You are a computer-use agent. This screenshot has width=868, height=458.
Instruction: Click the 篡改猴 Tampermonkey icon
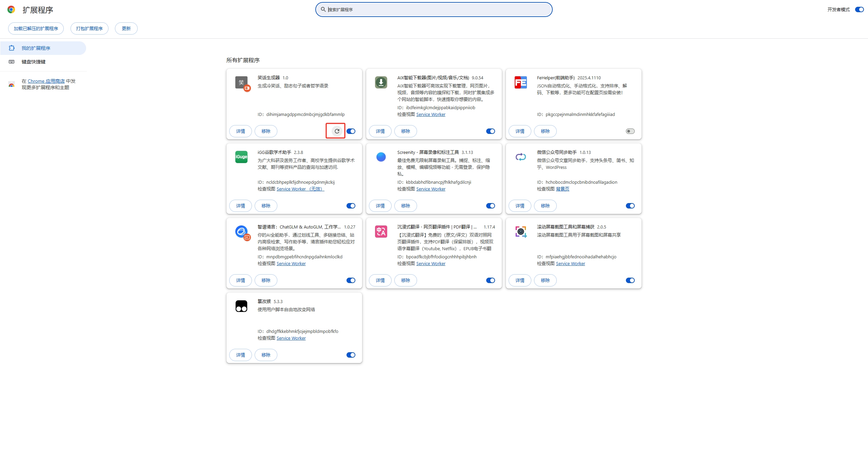(241, 306)
